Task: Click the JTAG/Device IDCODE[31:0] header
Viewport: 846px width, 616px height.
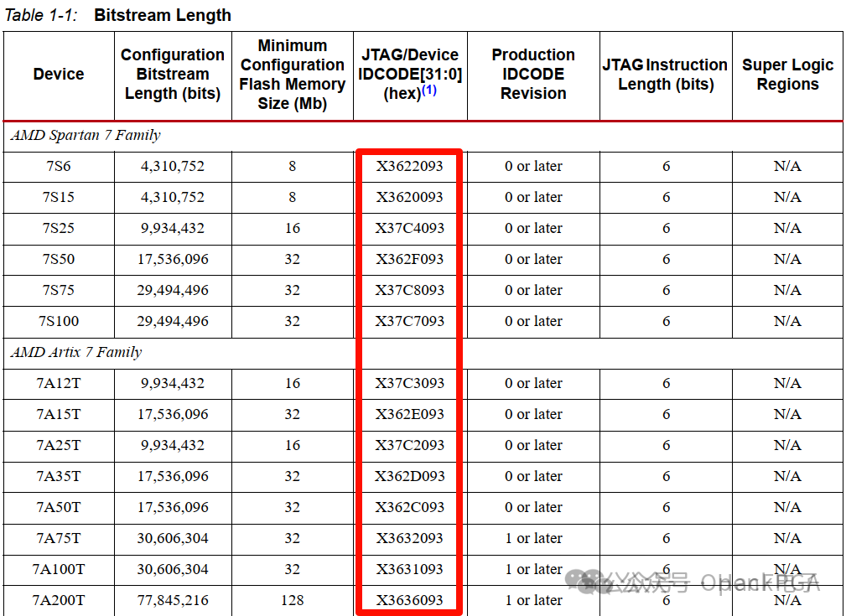Action: (409, 74)
